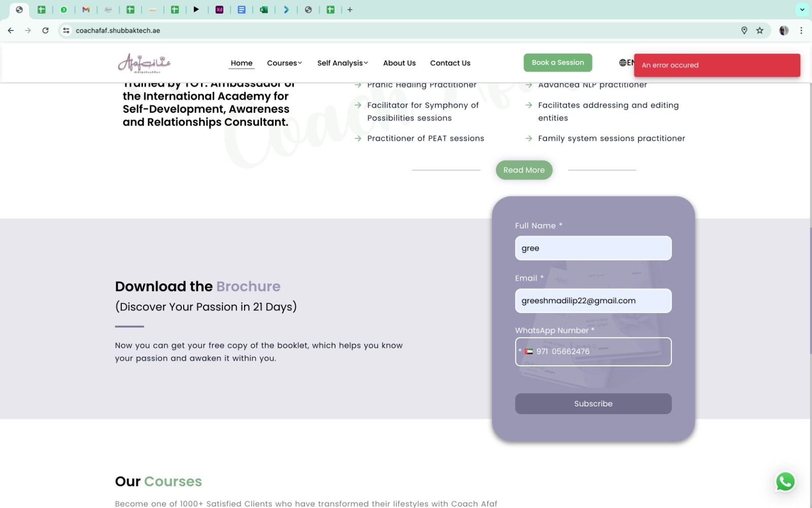View site information icon beside URL
Viewport: 812px width, 508px height.
(66, 30)
